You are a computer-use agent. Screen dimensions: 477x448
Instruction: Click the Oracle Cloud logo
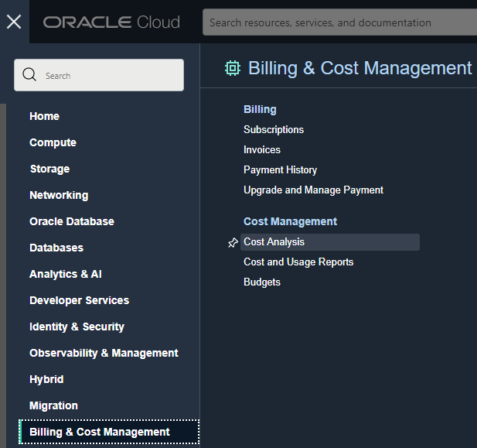point(111,22)
